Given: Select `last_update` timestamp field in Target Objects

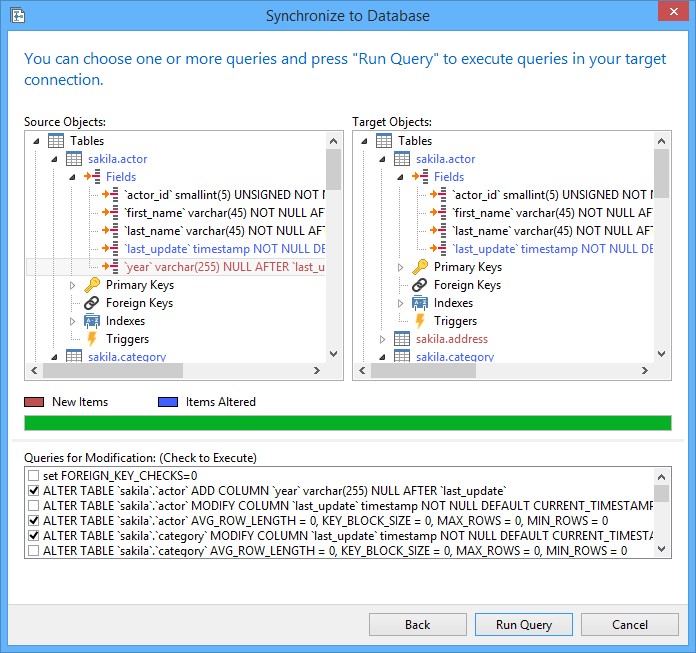Looking at the screenshot, I should (x=552, y=249).
